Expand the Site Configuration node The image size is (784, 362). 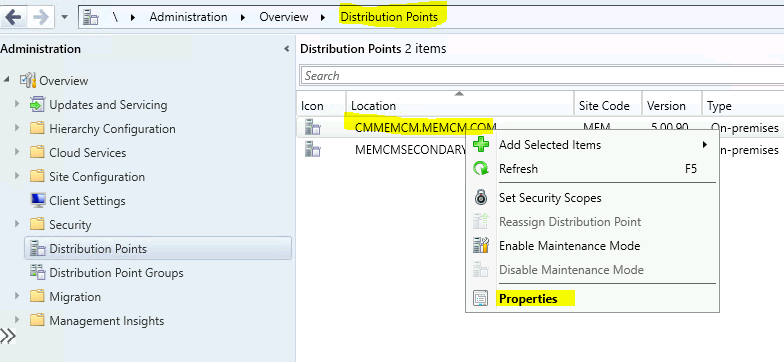click(x=17, y=176)
